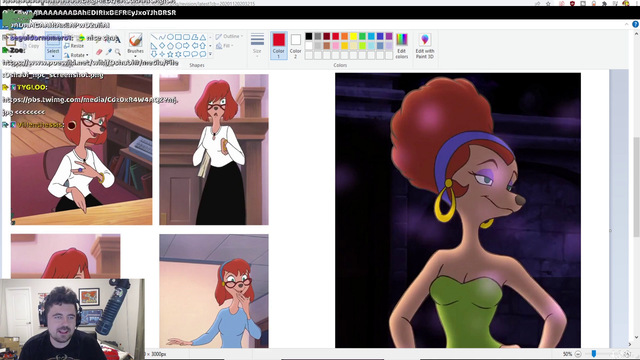This screenshot has width=640, height=360.
Task: Expand the Shapes gallery More arrow
Action: [x=211, y=54]
